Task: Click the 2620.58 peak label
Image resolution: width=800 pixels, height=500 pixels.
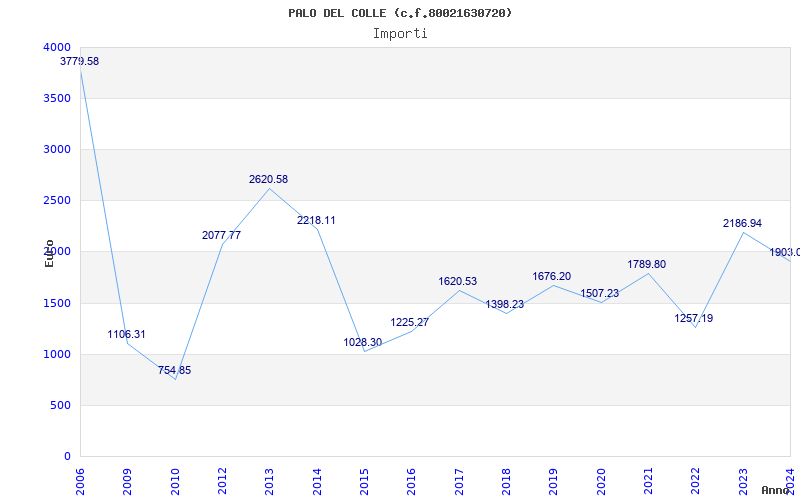Action: coord(268,179)
